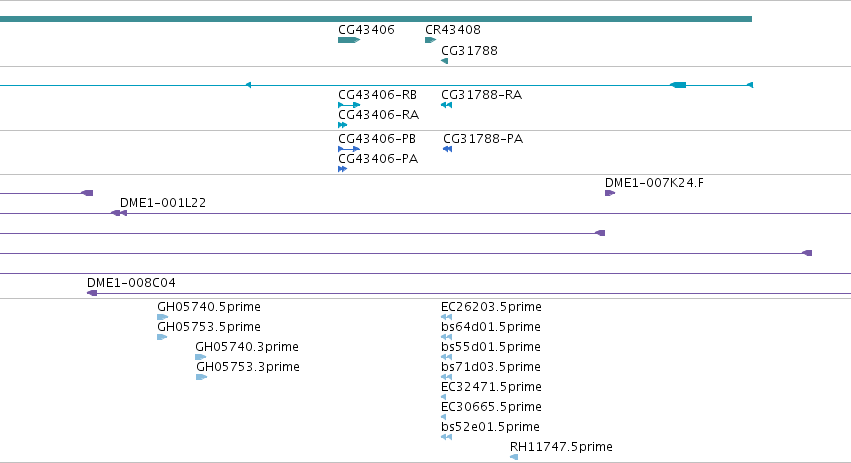Select the bs52e01.5prime label
This screenshot has width=851, height=463.
point(490,427)
